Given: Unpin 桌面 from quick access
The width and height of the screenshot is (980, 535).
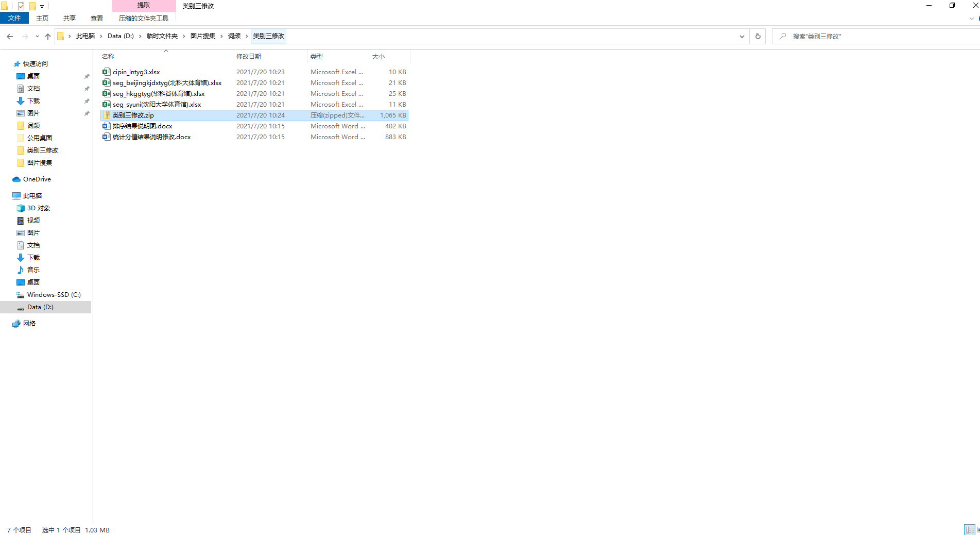Looking at the screenshot, I should tap(87, 76).
